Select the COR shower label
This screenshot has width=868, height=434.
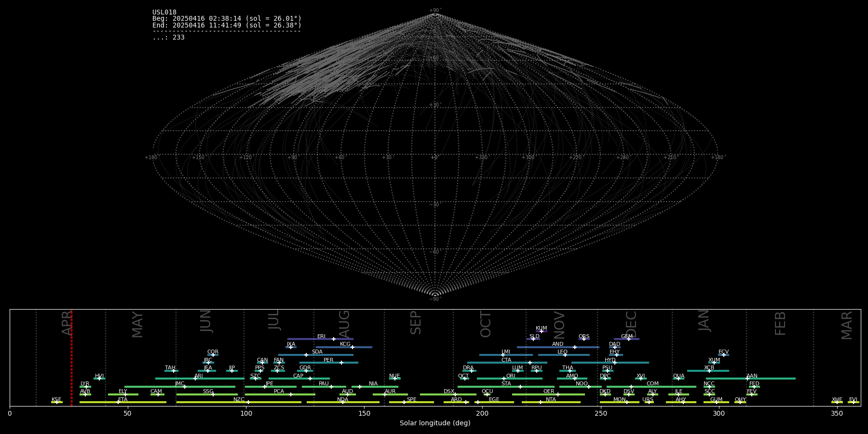(x=213, y=352)
